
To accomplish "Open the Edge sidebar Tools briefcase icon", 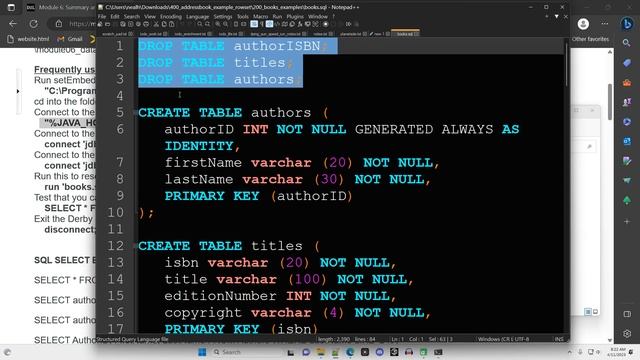I will (627, 82).
